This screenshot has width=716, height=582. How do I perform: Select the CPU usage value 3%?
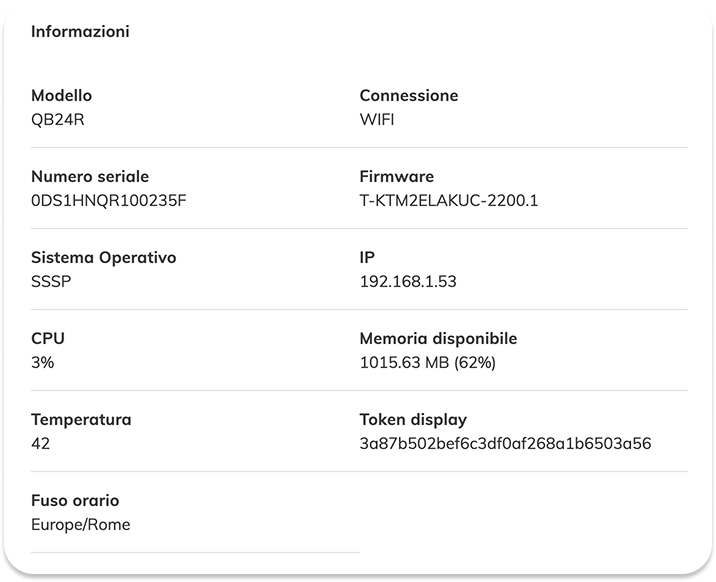click(x=42, y=362)
